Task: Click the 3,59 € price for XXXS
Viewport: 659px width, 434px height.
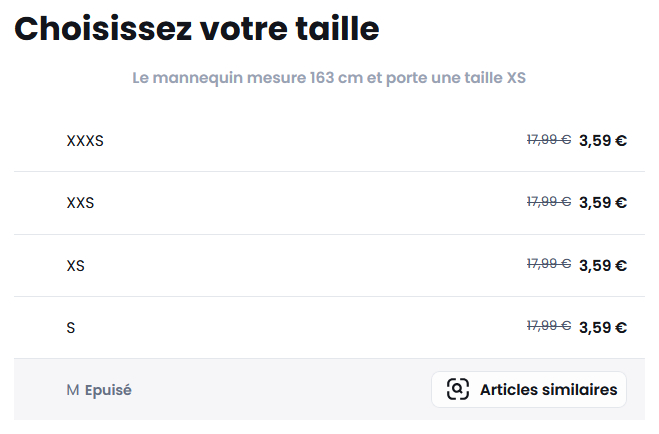Action: tap(602, 140)
